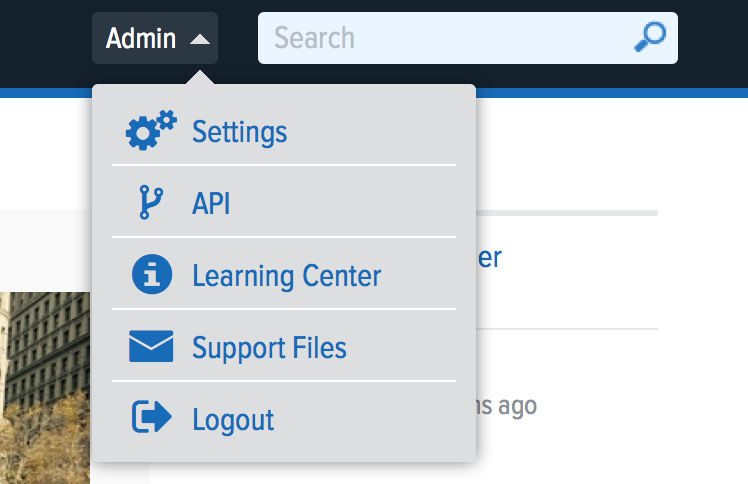Collapse the Admin dropdown menu
The height and width of the screenshot is (484, 748).
pos(155,38)
